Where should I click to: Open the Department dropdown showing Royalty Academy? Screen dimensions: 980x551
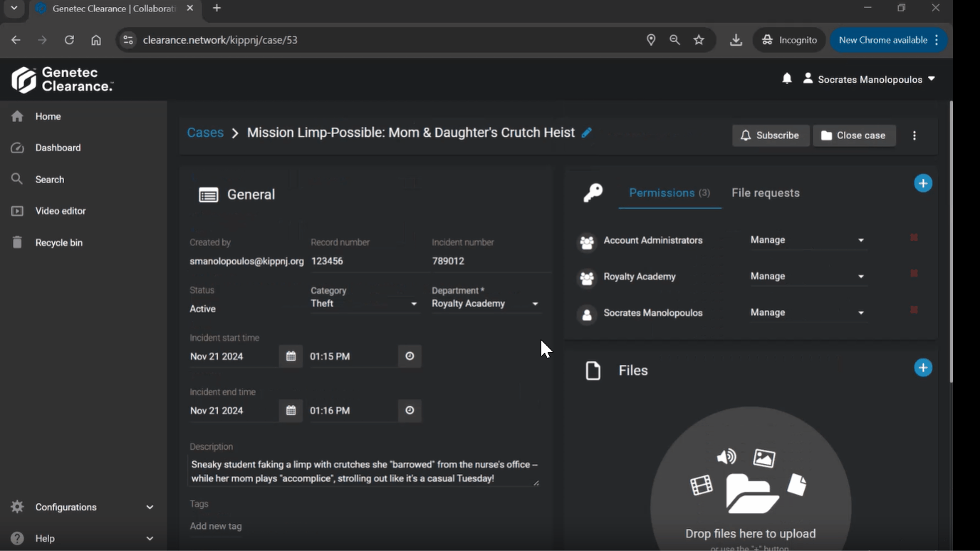(x=485, y=304)
